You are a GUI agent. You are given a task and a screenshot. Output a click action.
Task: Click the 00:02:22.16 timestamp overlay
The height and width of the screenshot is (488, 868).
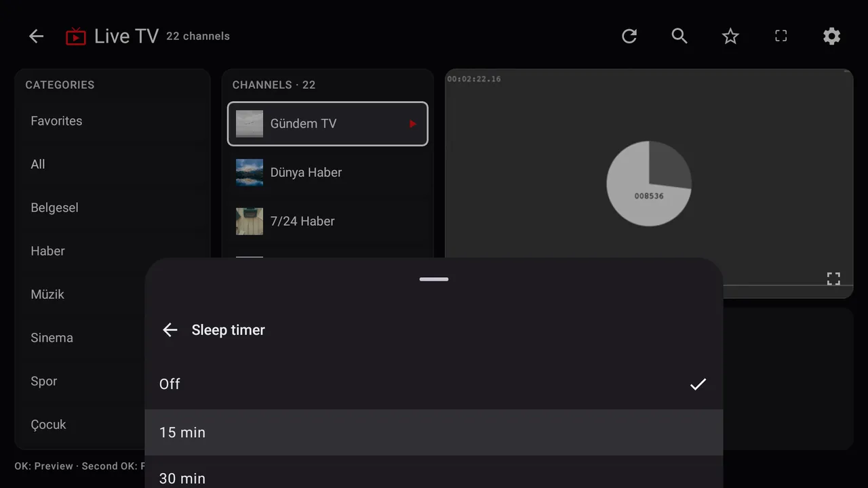pos(474,79)
